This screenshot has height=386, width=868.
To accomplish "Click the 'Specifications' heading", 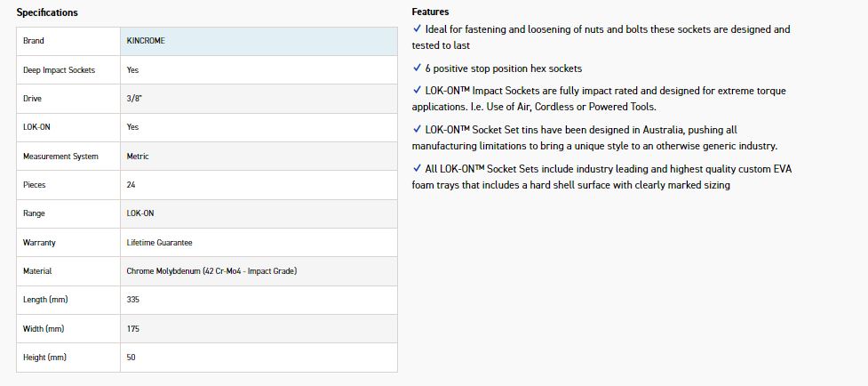I will pos(47,12).
